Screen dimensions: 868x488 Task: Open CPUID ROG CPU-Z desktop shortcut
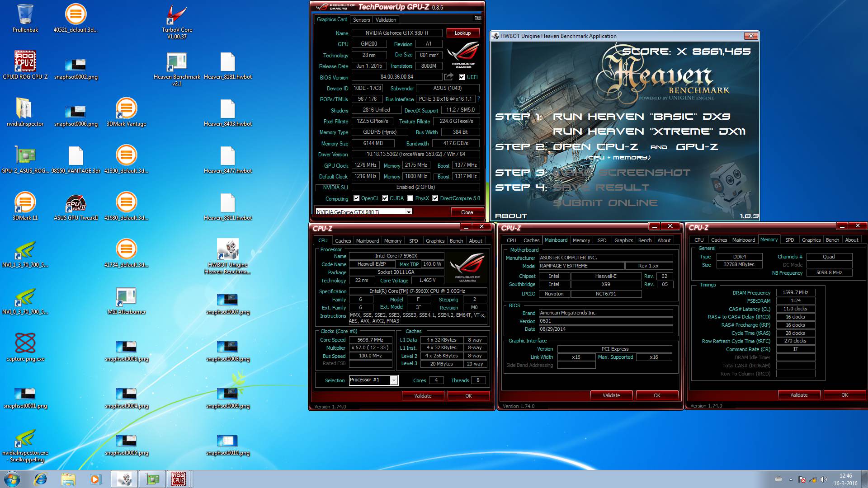click(x=25, y=65)
